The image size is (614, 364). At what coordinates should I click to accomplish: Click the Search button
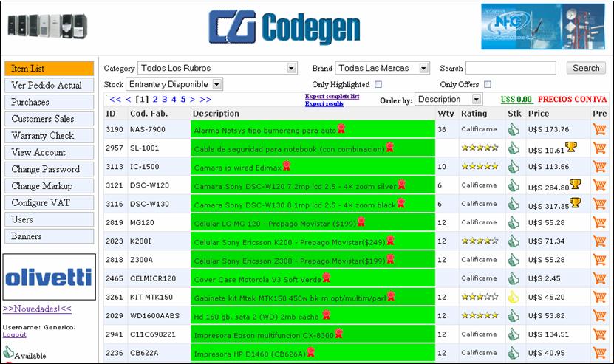(x=586, y=68)
